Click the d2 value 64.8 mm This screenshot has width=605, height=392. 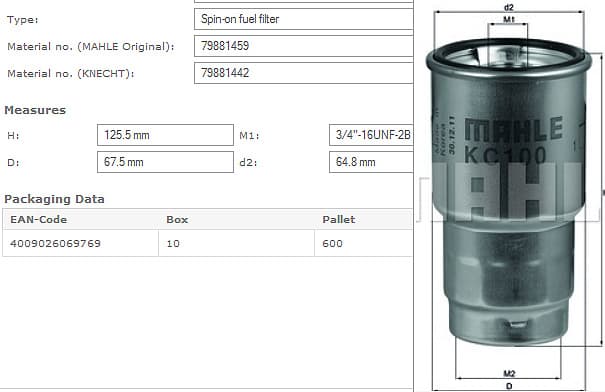tap(371, 162)
